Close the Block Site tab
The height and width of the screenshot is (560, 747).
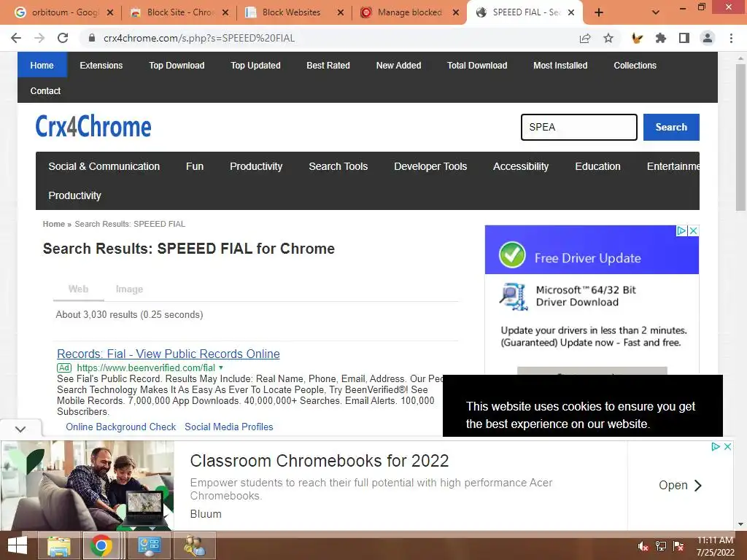pyautogui.click(x=225, y=12)
